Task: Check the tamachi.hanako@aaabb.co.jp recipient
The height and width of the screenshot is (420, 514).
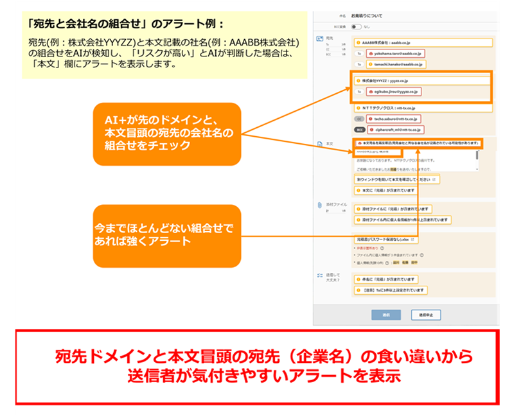Action: coord(394,65)
